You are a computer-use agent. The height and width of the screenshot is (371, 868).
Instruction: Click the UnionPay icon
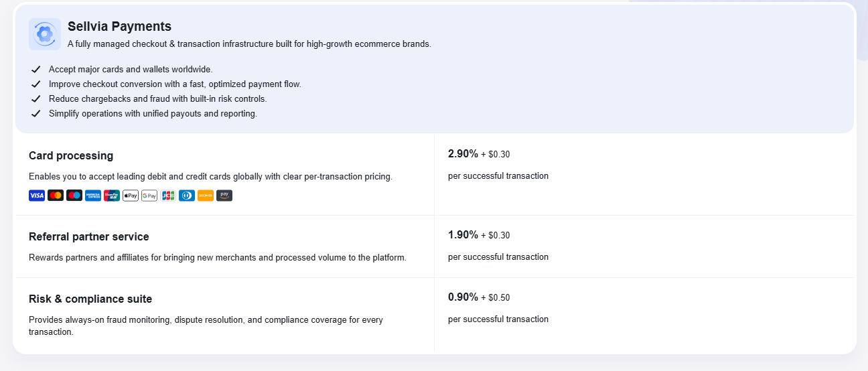[x=112, y=196]
